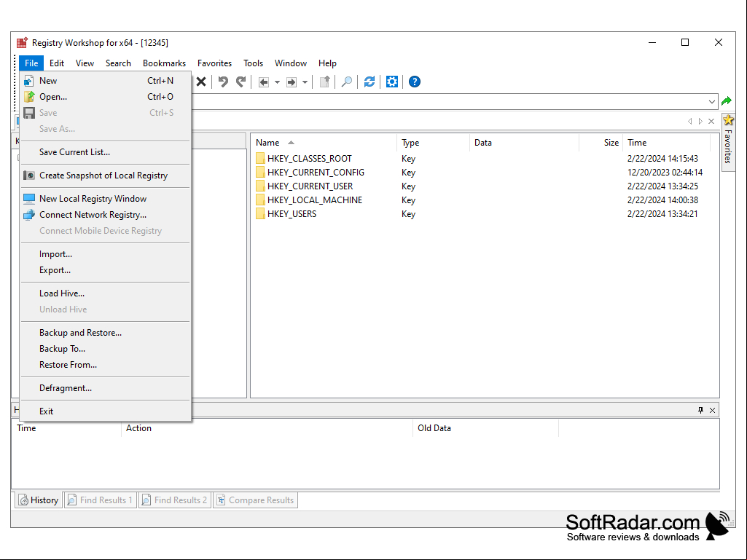The width and height of the screenshot is (747, 560).
Task: Click the previous tab arrow in tab strip
Action: tap(690, 122)
